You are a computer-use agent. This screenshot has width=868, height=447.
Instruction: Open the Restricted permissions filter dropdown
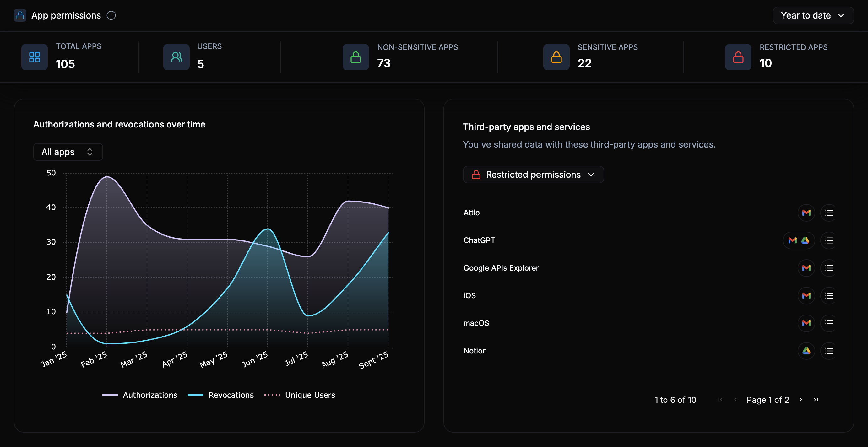(x=533, y=175)
